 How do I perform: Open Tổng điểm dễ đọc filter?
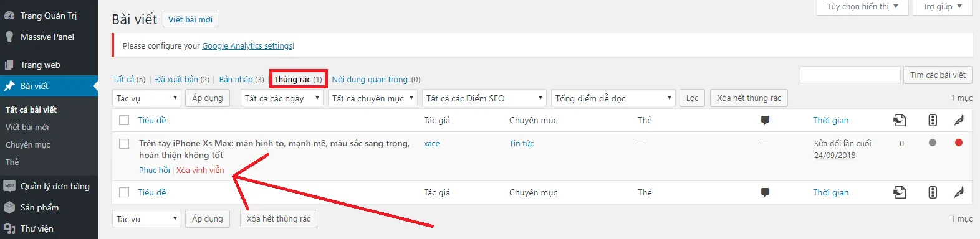613,98
